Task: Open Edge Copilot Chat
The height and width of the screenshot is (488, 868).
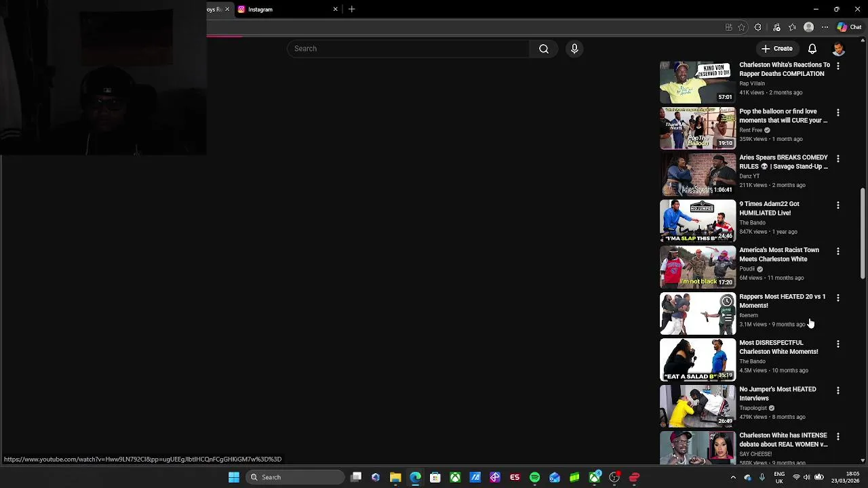Action: tap(849, 27)
